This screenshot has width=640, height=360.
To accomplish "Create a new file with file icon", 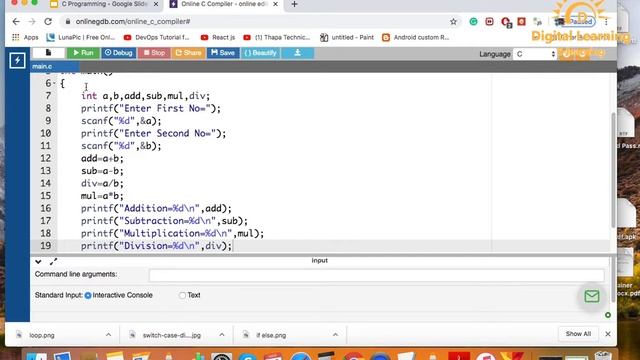I will click(49, 53).
